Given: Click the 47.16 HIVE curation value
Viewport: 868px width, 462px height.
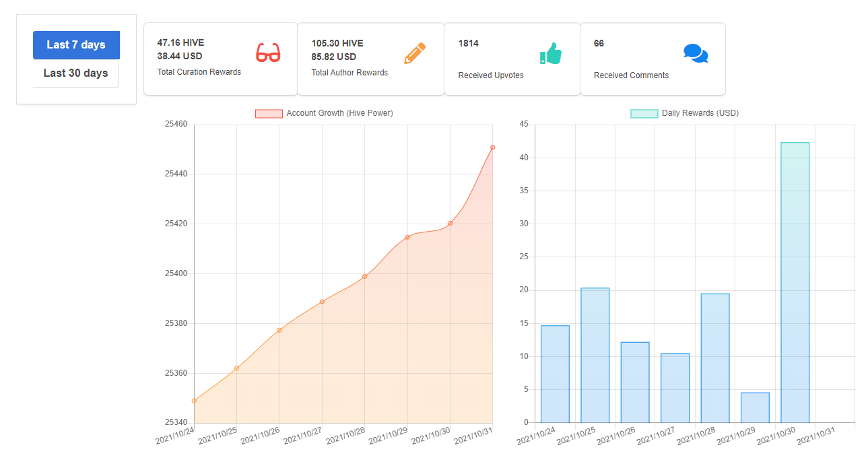Looking at the screenshot, I should click(180, 42).
